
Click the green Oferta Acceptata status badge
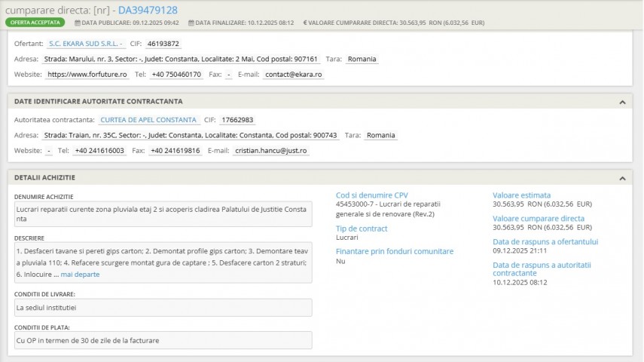click(35, 23)
